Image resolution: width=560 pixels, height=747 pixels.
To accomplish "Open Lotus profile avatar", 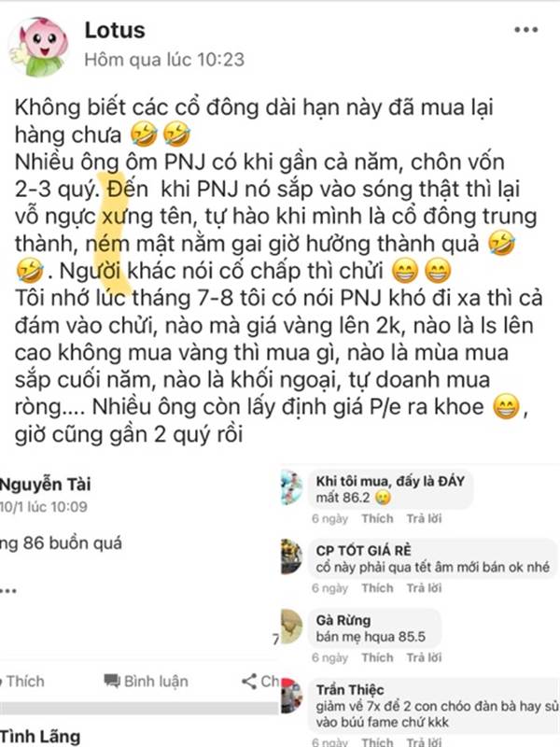I will pyautogui.click(x=39, y=46).
